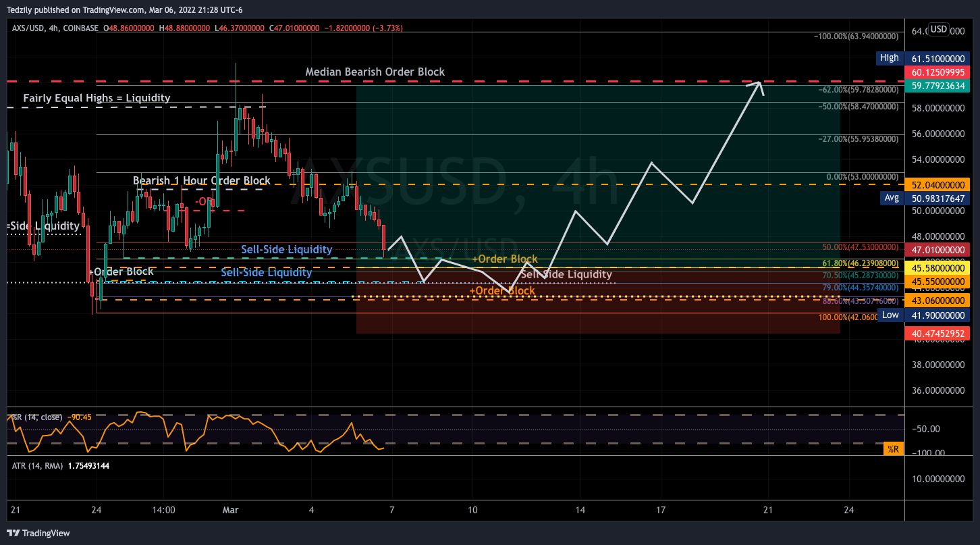Click the orange 43.06000000 price label
The image size is (980, 545).
[x=938, y=300]
